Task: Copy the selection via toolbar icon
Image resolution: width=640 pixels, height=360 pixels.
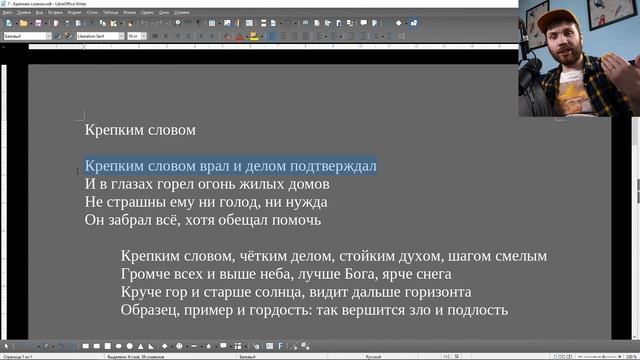Action: 102,23
